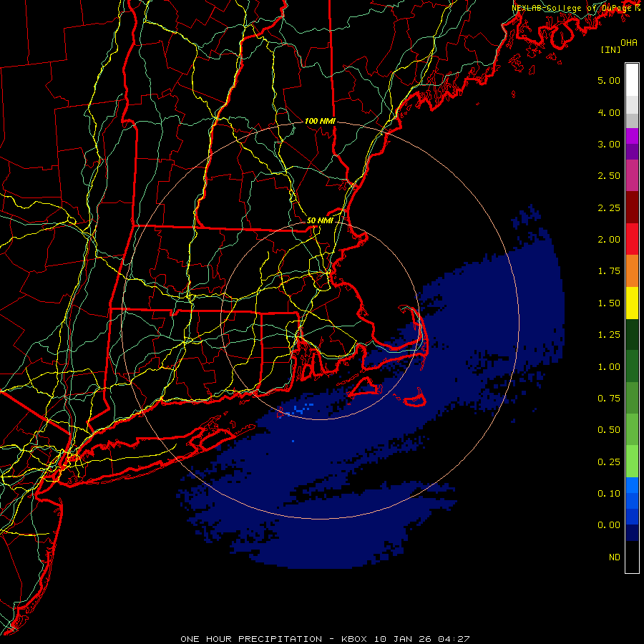
Task: Select the bright red 2.00 legend swatch
Action: tap(632, 239)
